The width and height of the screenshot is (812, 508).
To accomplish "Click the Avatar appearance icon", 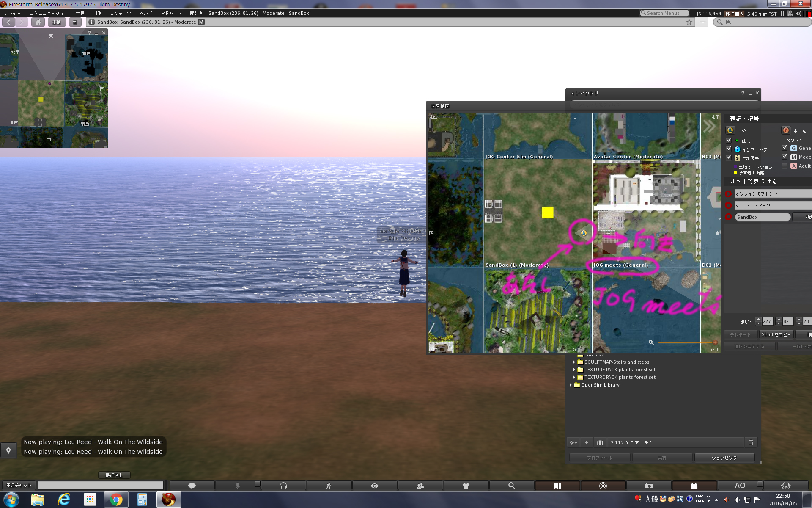I will (466, 485).
